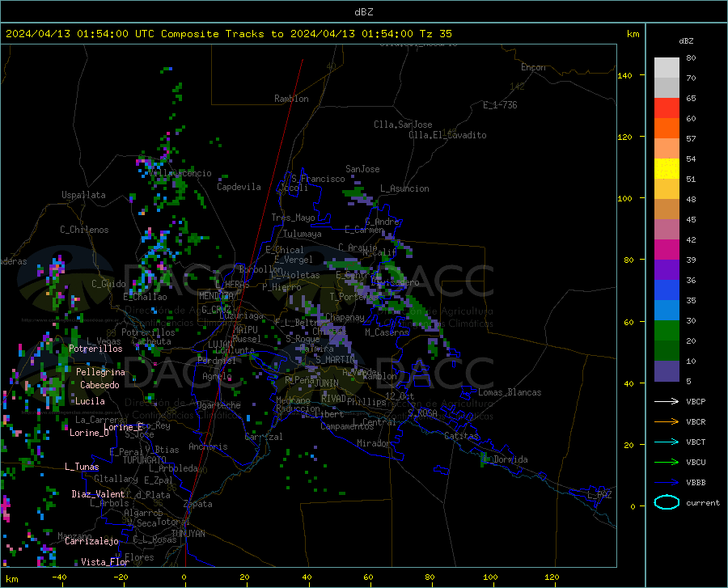Click the Chapanay label
The width and height of the screenshot is (728, 588).
point(345,317)
